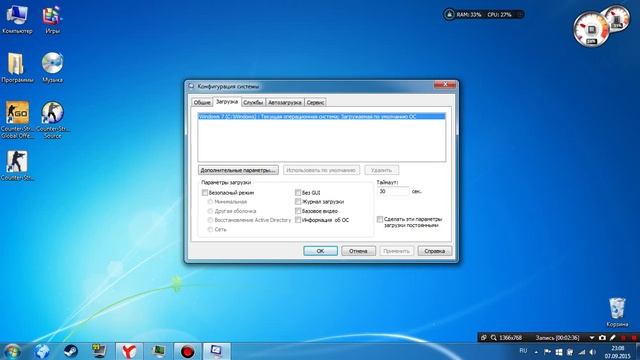This screenshot has height=360, width=640.
Task: Click the Таймаут seconds input field
Action: (393, 191)
